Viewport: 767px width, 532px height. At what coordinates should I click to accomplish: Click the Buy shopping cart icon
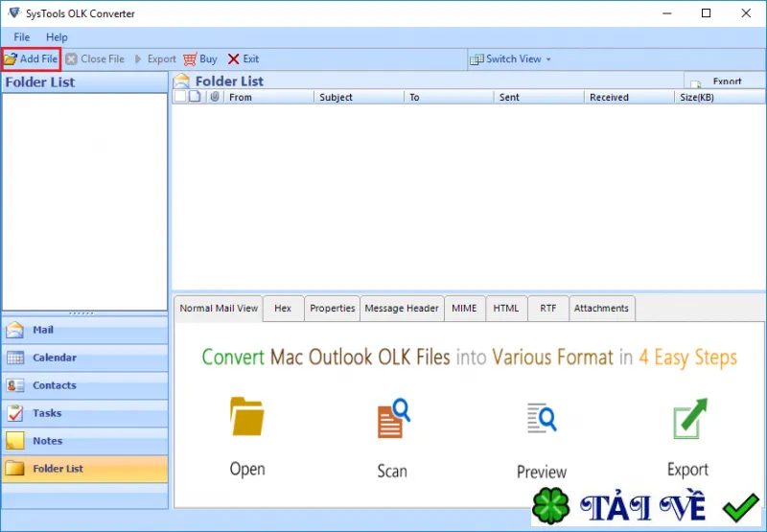click(190, 59)
